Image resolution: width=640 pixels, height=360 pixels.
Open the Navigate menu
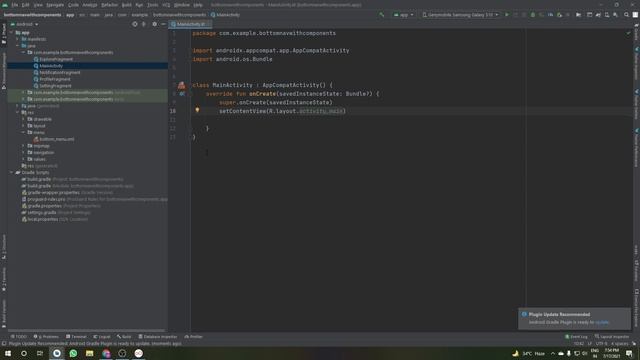[x=55, y=5]
